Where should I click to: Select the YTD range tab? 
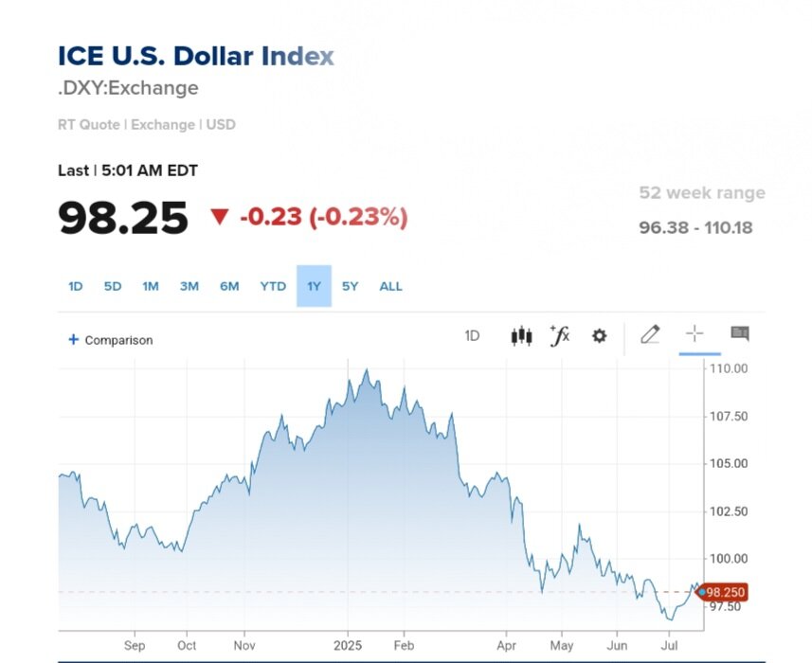pos(273,286)
